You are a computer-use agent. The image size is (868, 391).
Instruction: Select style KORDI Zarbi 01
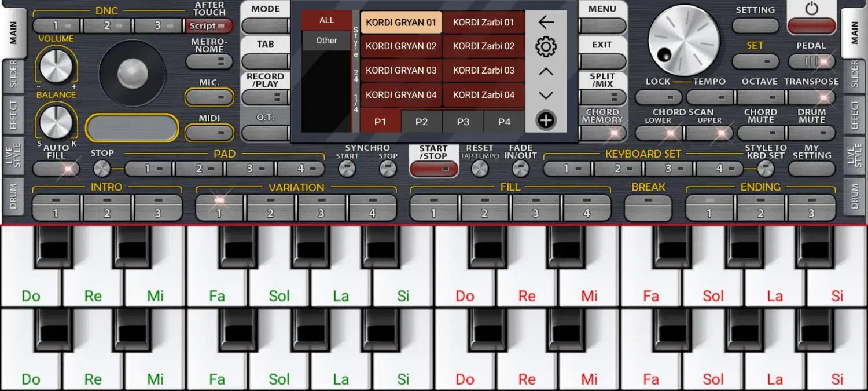point(484,22)
